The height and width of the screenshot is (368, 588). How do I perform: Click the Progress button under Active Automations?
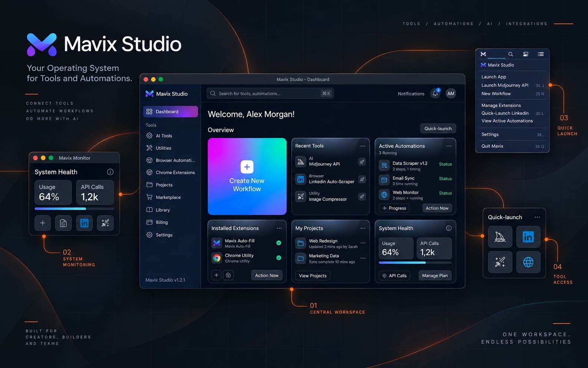tap(394, 208)
